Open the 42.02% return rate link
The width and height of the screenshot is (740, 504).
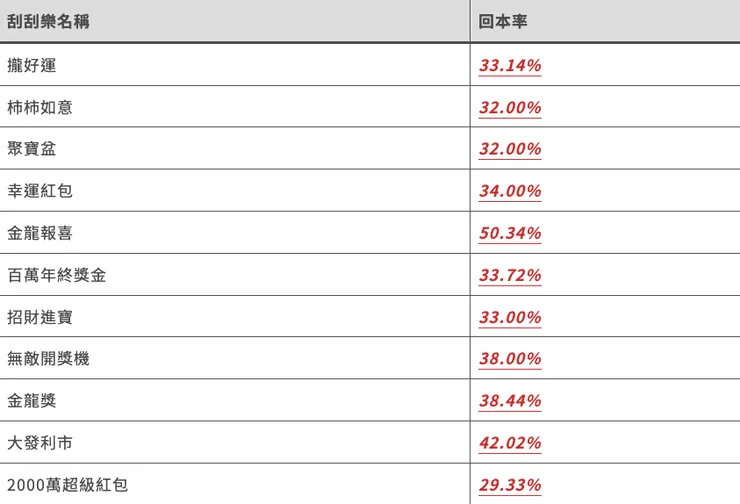point(510,443)
